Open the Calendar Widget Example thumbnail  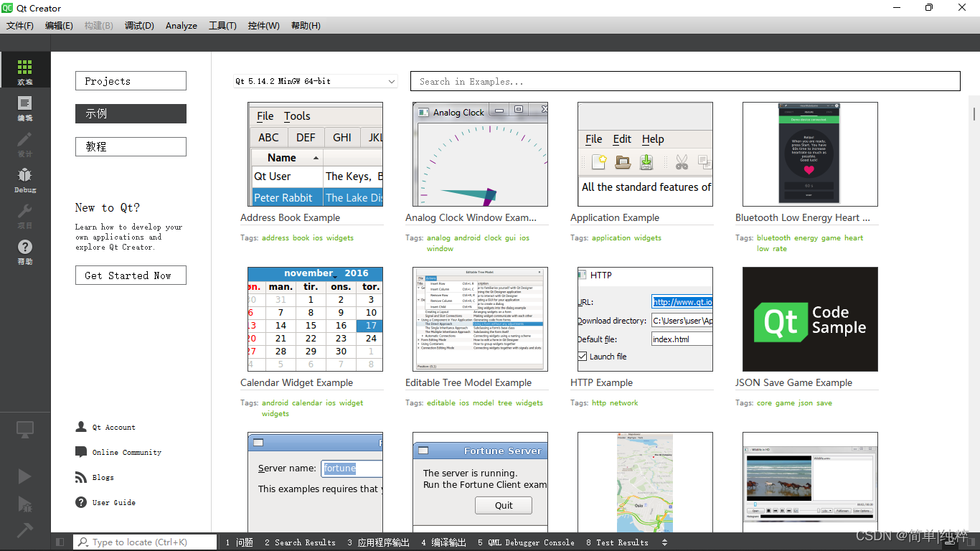click(x=316, y=319)
